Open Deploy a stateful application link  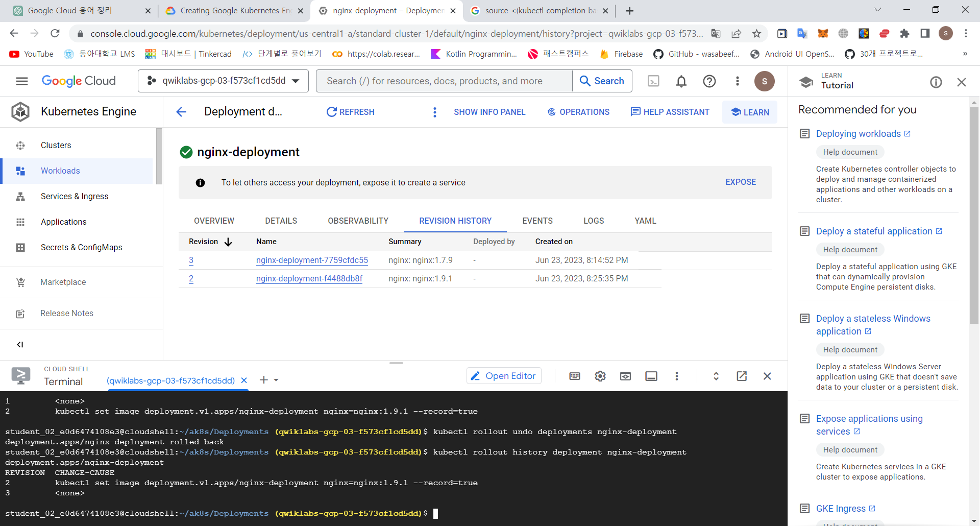879,231
